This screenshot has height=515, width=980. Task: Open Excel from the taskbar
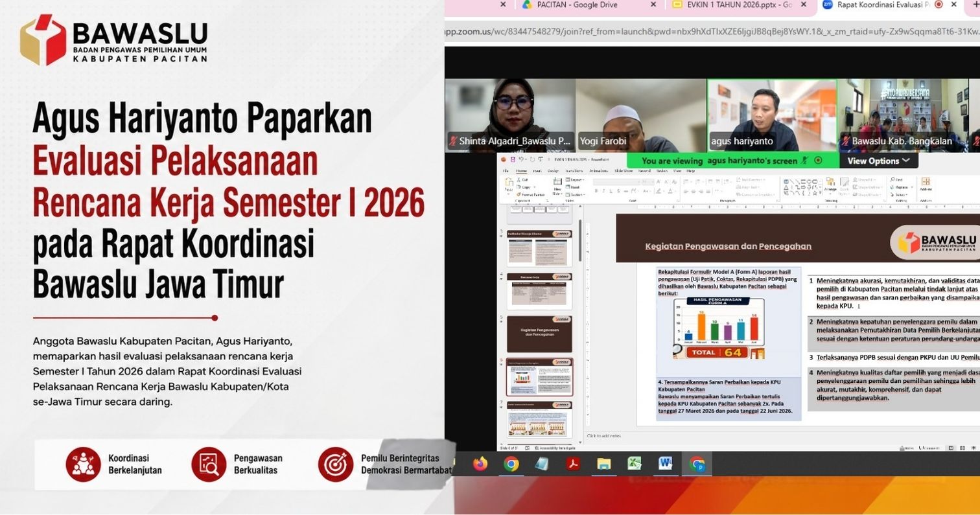(635, 464)
